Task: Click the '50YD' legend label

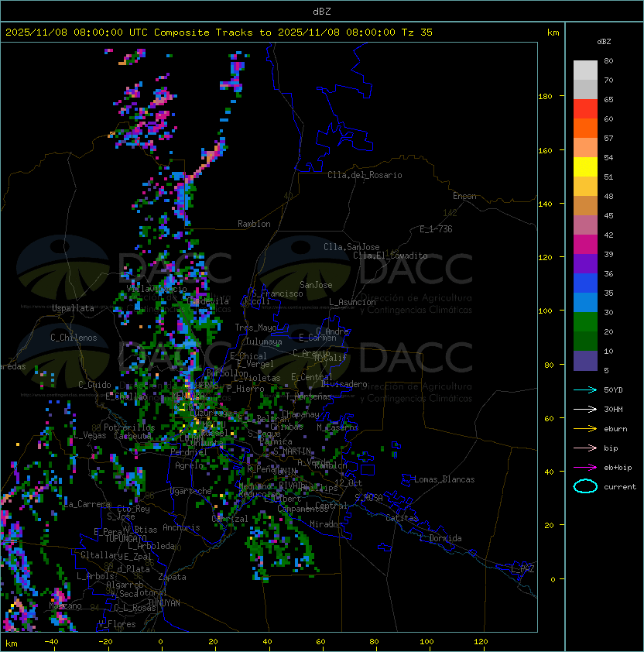Action: [x=613, y=389]
